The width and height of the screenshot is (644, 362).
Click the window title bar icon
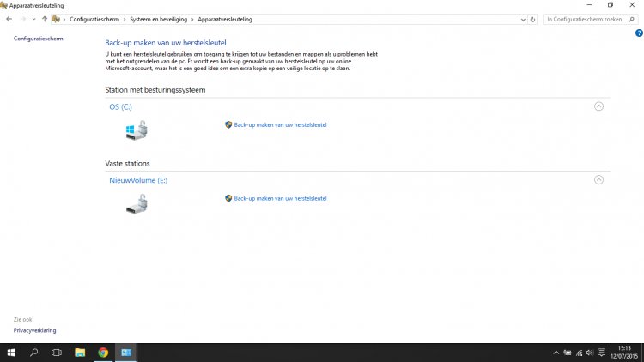tap(3, 5)
